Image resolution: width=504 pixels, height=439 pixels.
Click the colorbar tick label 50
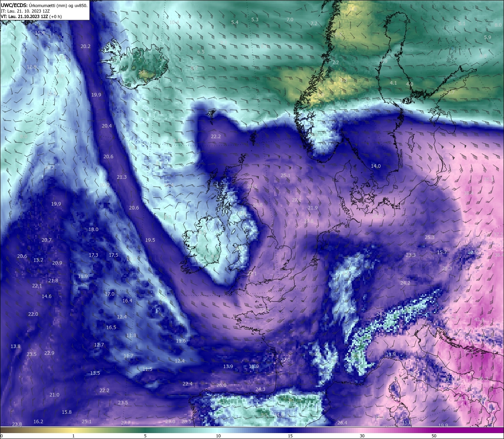click(434, 436)
